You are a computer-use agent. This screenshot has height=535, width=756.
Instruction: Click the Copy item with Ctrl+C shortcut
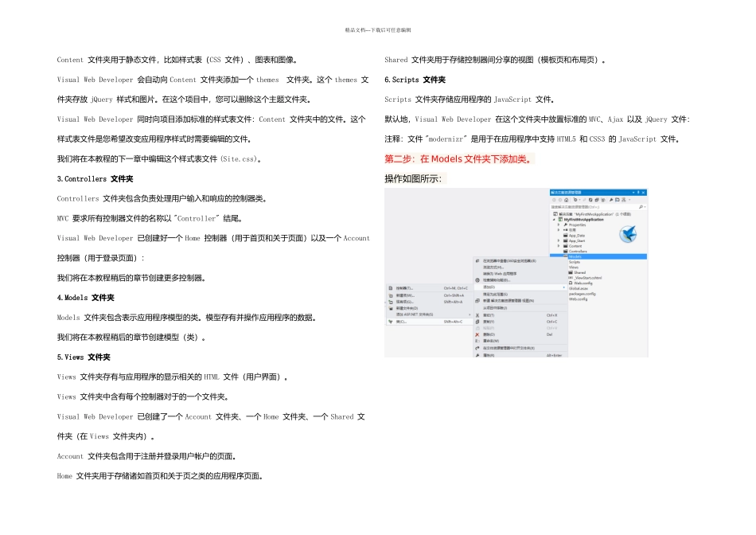tap(520, 322)
